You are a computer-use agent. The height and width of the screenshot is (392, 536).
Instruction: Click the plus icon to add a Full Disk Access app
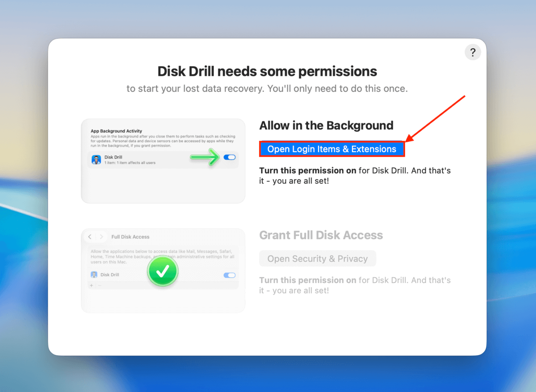tap(91, 285)
